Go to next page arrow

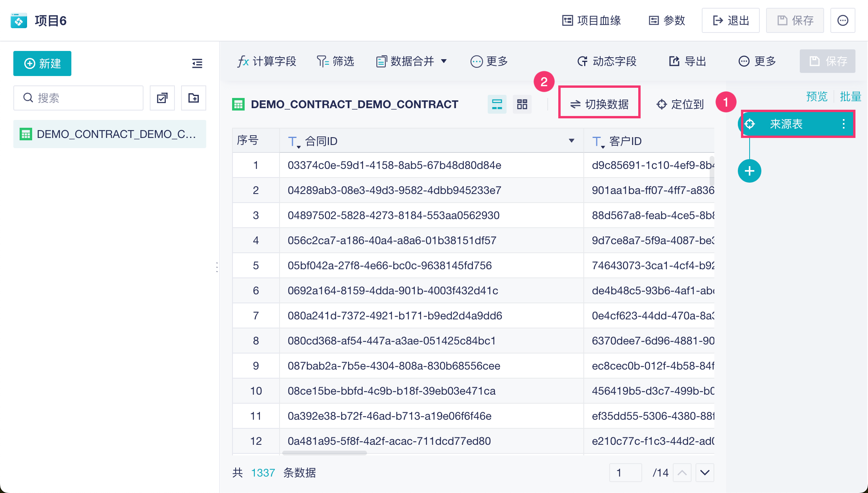(705, 473)
